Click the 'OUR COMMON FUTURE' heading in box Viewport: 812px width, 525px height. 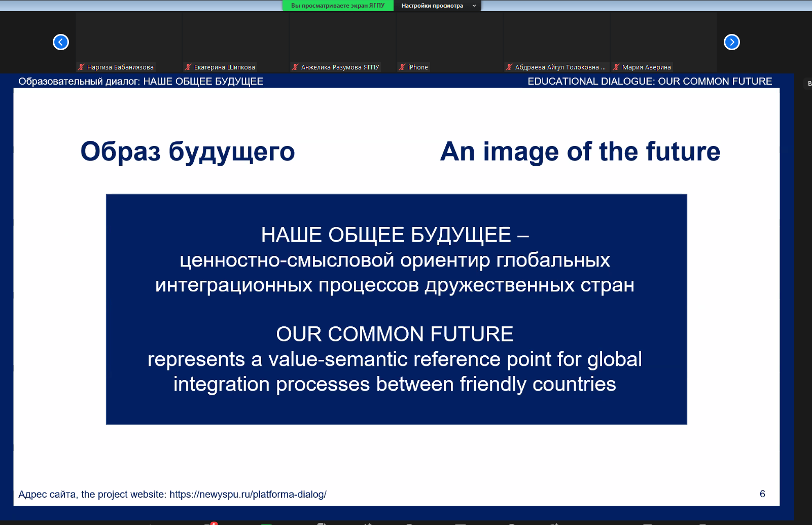(x=395, y=334)
